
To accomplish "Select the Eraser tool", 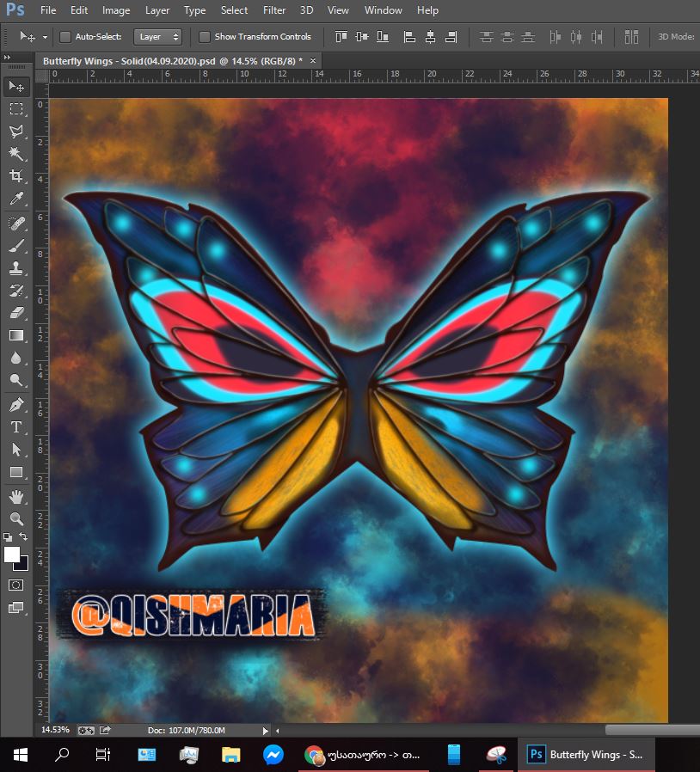I will pyautogui.click(x=16, y=313).
